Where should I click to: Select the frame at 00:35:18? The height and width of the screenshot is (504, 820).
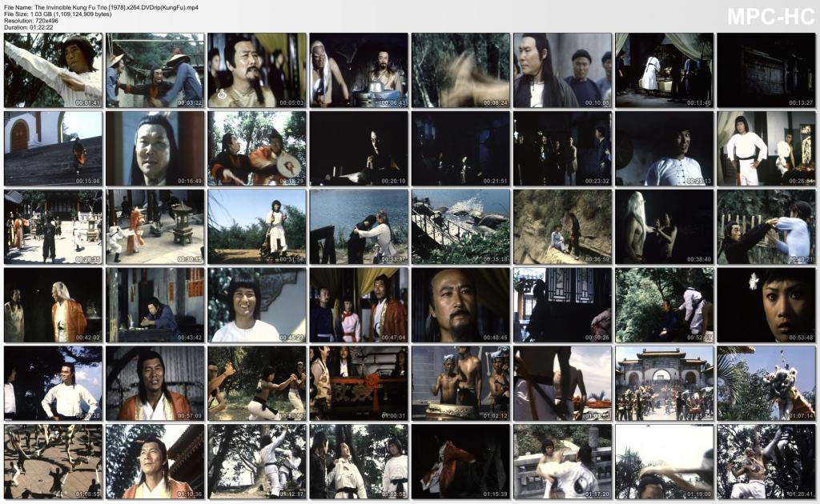(460, 226)
